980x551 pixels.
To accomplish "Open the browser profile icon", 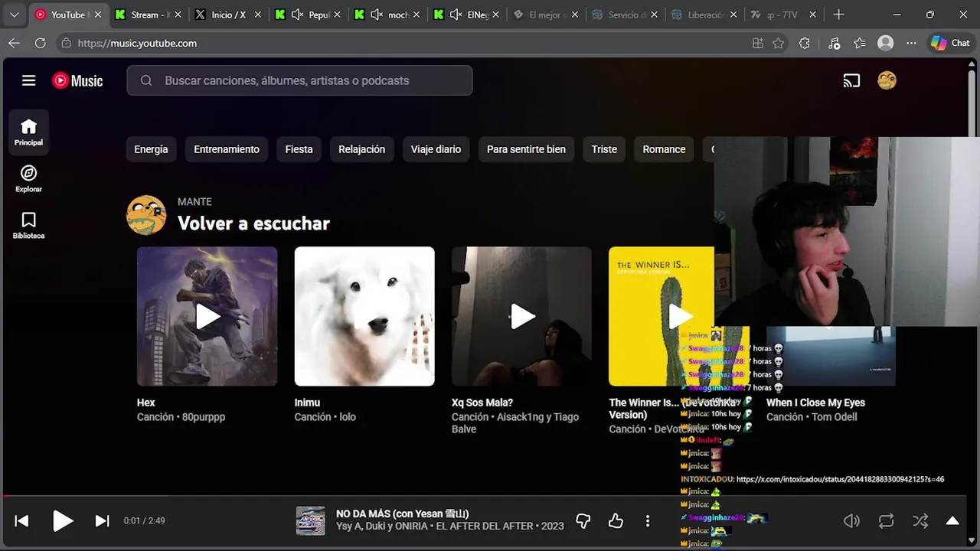I will pyautogui.click(x=886, y=43).
